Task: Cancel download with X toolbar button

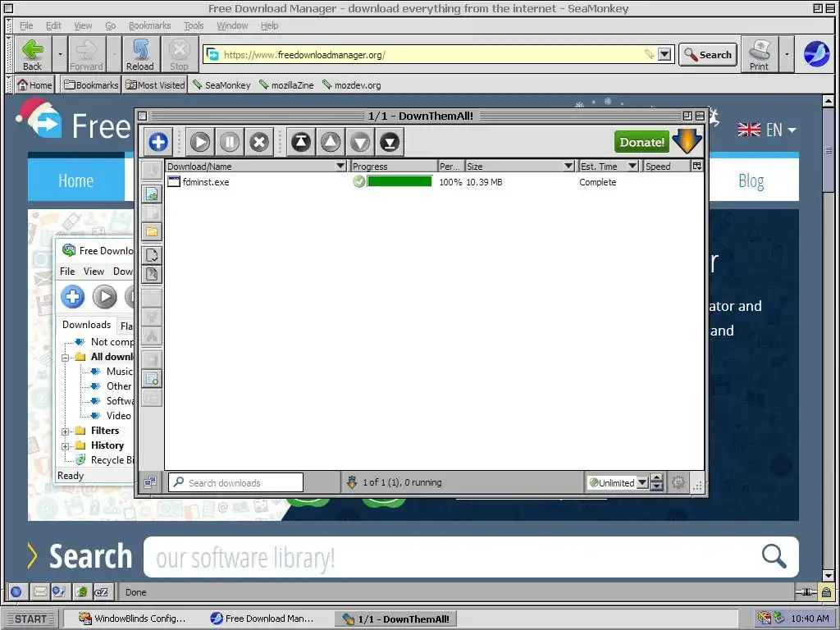Action: click(x=259, y=142)
